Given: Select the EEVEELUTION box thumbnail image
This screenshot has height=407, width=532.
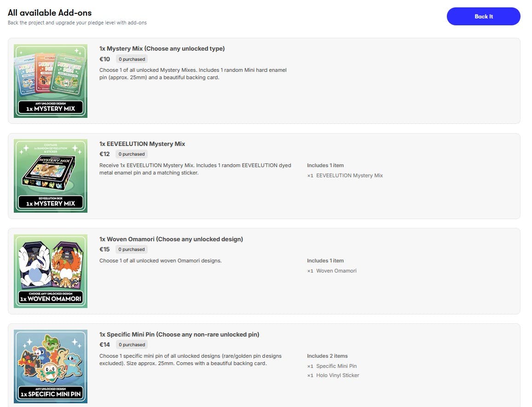Looking at the screenshot, I should click(51, 176).
